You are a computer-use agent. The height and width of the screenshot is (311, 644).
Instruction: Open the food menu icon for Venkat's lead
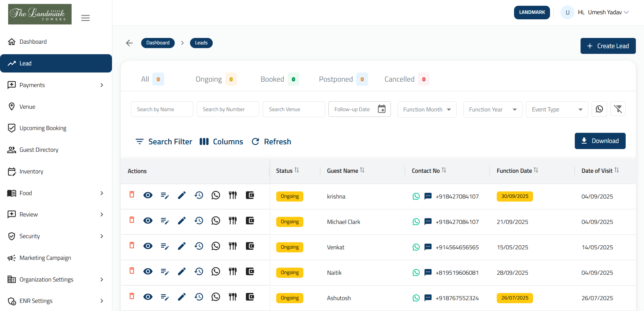232,246
